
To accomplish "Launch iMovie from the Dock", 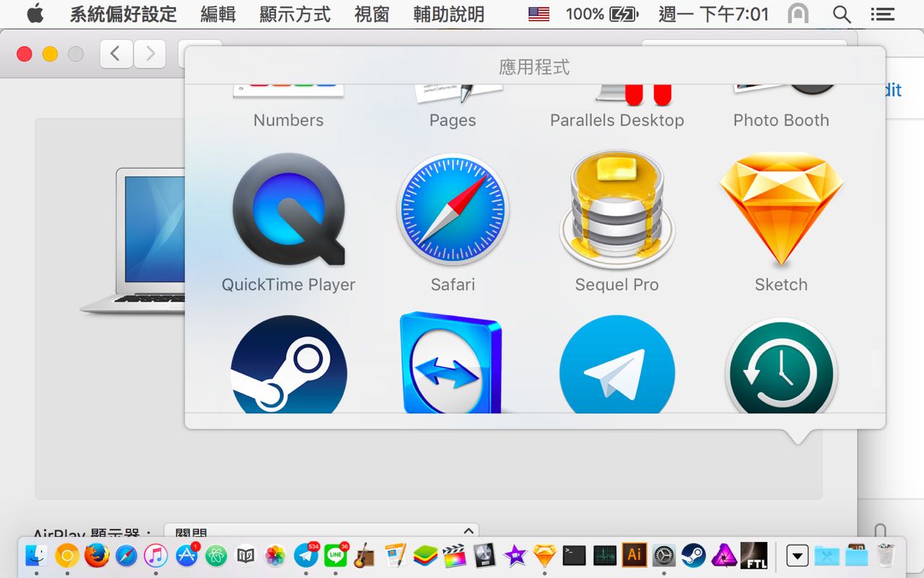I will 515,555.
